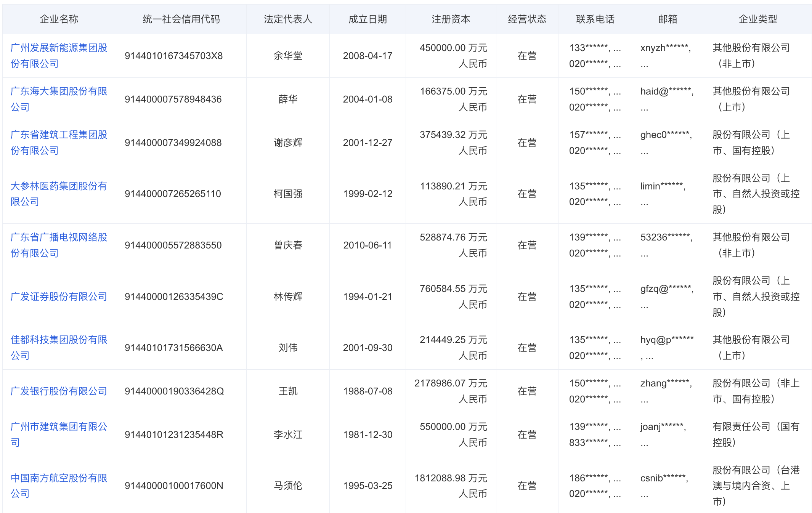The width and height of the screenshot is (812, 513).
Task: Click legal representative 林传辉
Action: [288, 297]
